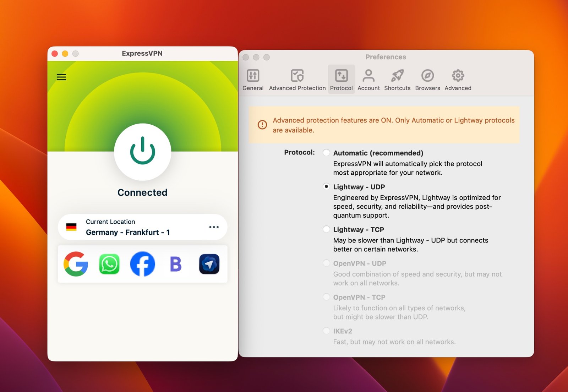This screenshot has height=392, width=568.
Task: Switch to the Account settings icon
Action: (x=368, y=78)
